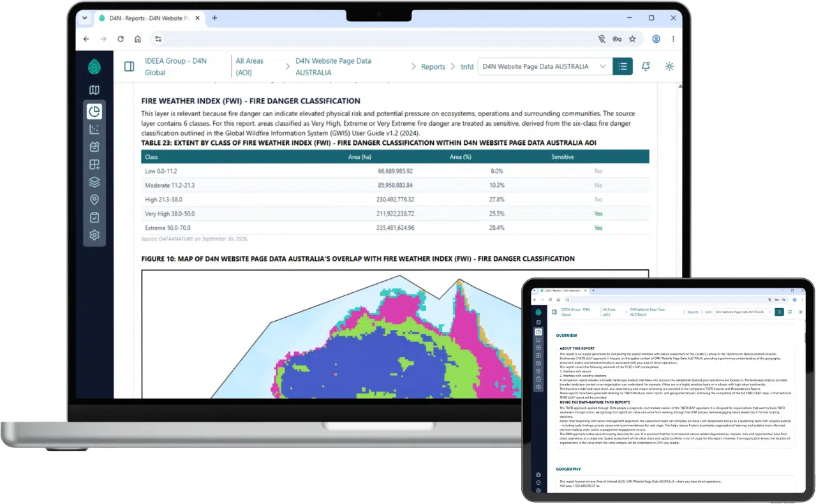Click the 'tnfd' breadcrumb on laptop
The image size is (816, 504).
pos(467,66)
